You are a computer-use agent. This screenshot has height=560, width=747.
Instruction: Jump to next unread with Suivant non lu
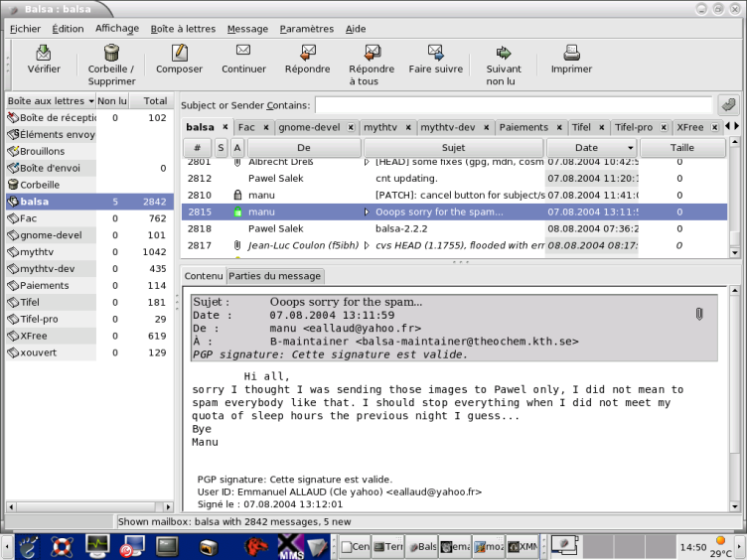[x=504, y=53]
